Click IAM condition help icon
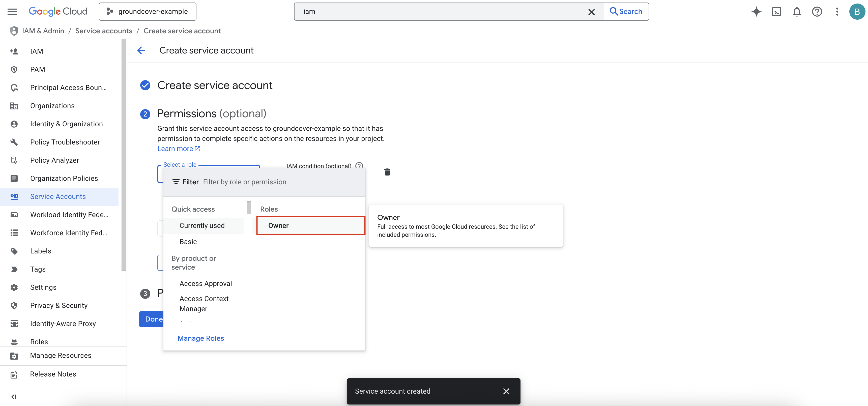The width and height of the screenshot is (868, 406). [359, 165]
